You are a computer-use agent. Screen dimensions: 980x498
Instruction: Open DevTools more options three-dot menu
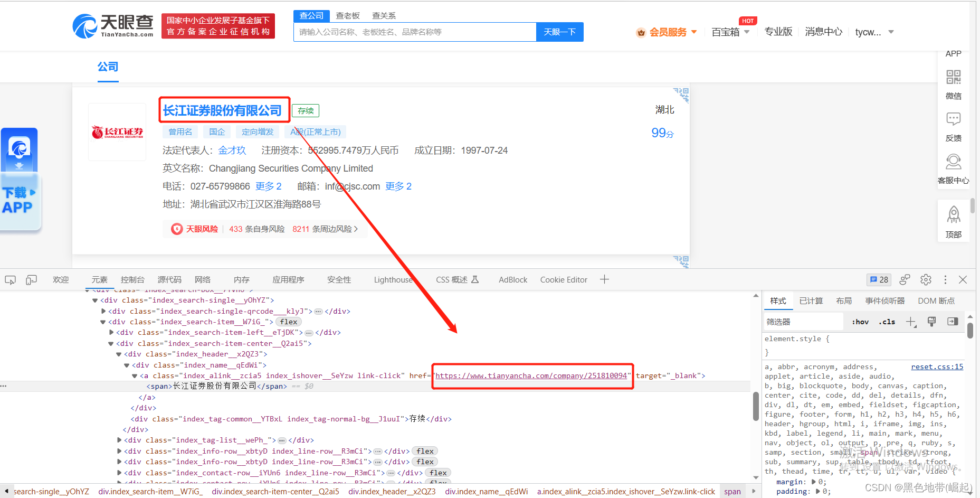pos(945,279)
